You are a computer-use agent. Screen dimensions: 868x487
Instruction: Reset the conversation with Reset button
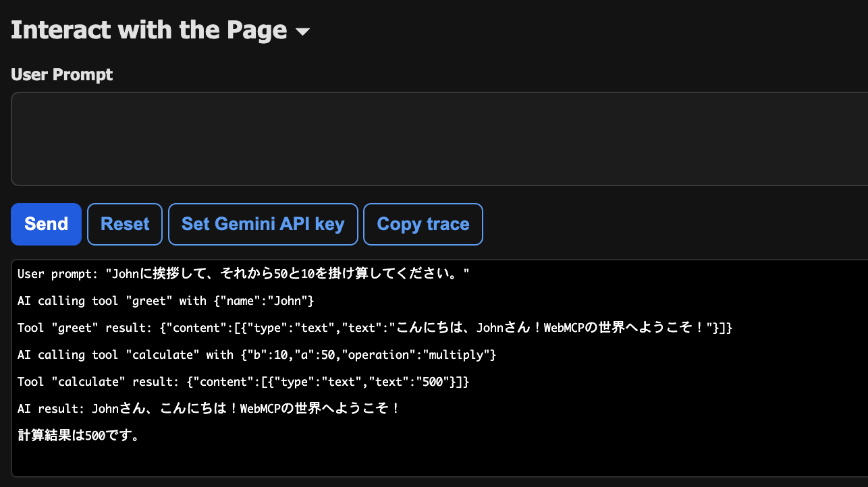(125, 224)
